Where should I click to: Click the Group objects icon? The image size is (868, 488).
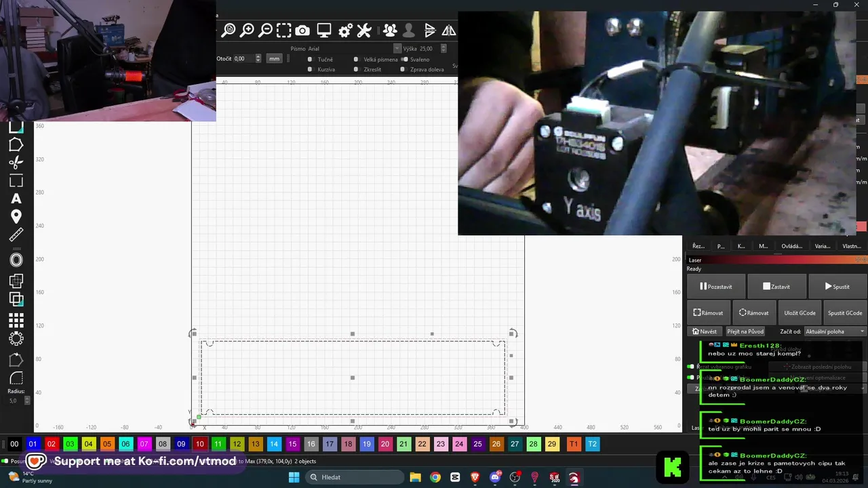[x=390, y=30]
